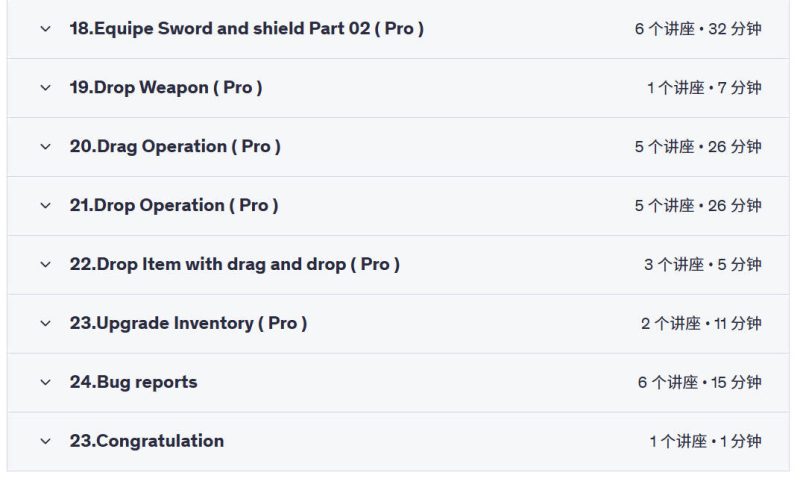Open the 19.Drop Weapon ( Pro ) title
The height and width of the screenshot is (496, 800).
coord(166,88)
